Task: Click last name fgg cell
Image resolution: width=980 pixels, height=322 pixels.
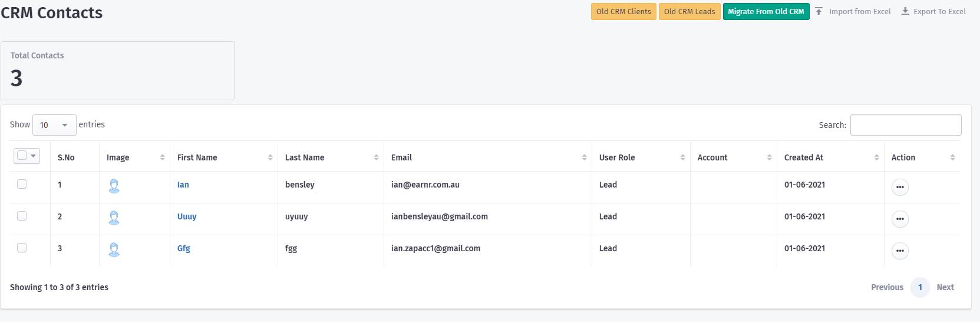Action: [291, 248]
